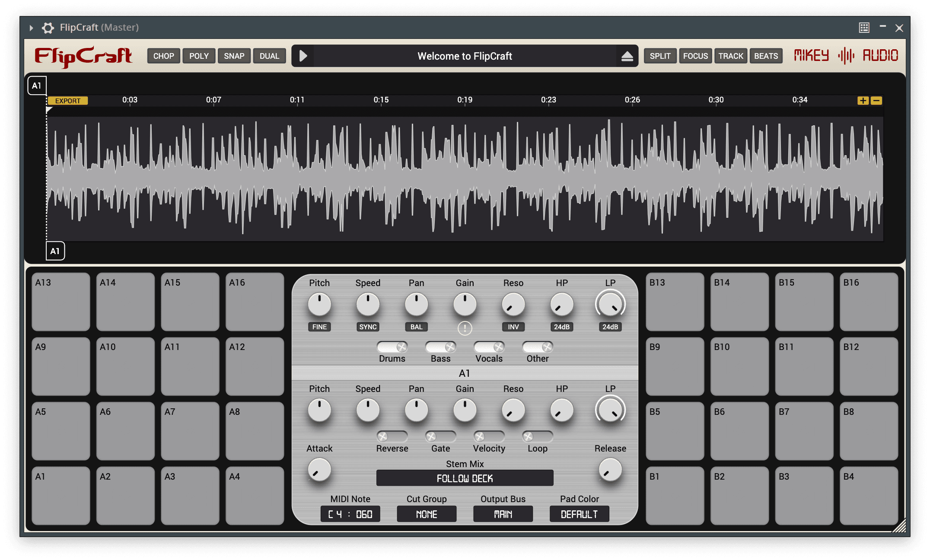Open the Mikey Audio logo

pyautogui.click(x=846, y=55)
